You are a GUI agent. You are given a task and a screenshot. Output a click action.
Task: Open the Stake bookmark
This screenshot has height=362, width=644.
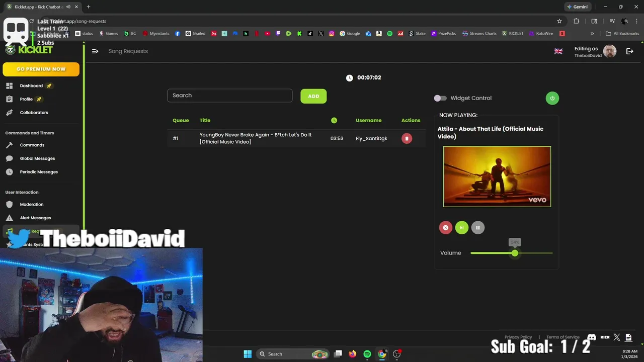(x=417, y=34)
